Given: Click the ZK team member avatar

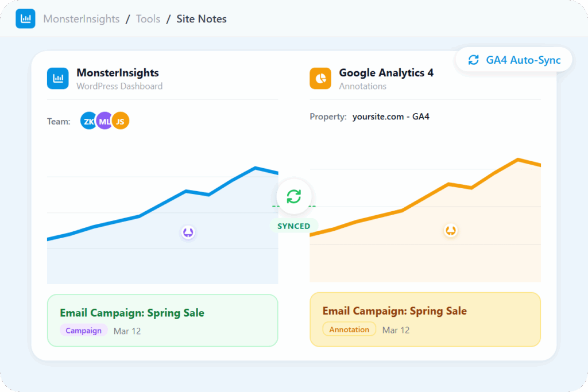Looking at the screenshot, I should 88,121.
